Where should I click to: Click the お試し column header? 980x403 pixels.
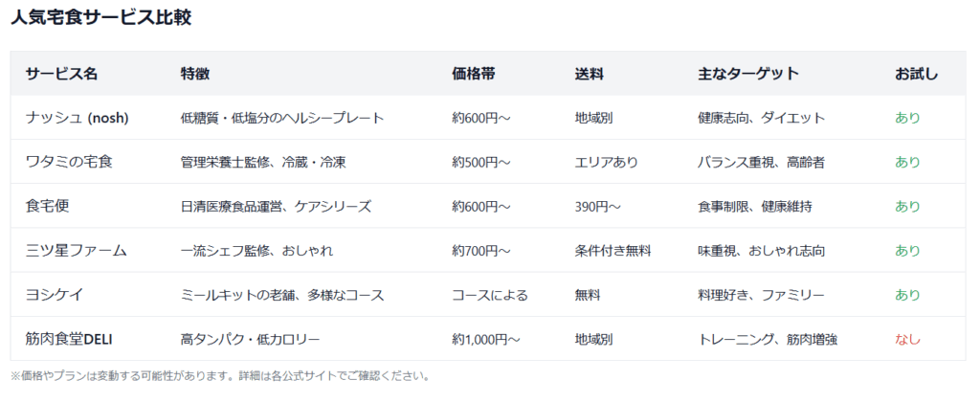[916, 74]
